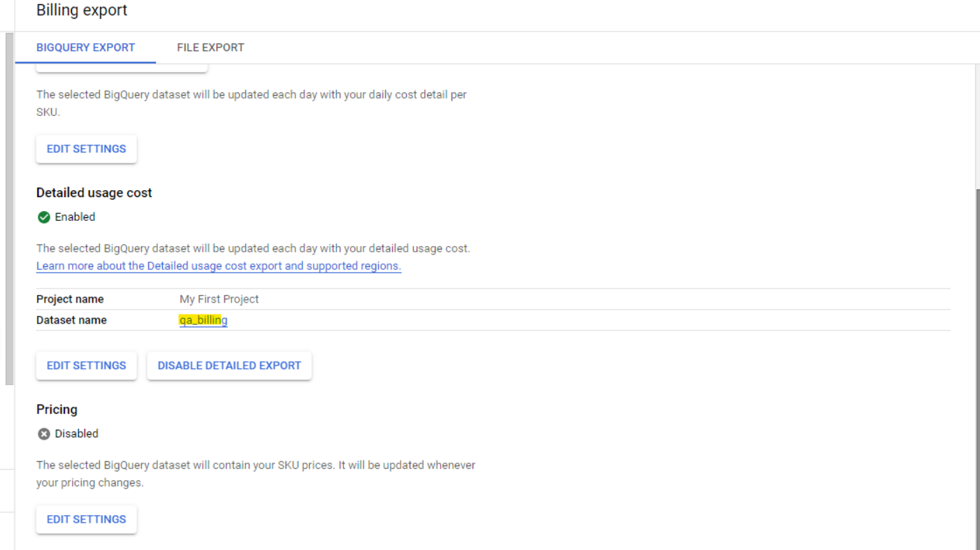
Task: Edit settings for Detailed usage cost
Action: (86, 366)
